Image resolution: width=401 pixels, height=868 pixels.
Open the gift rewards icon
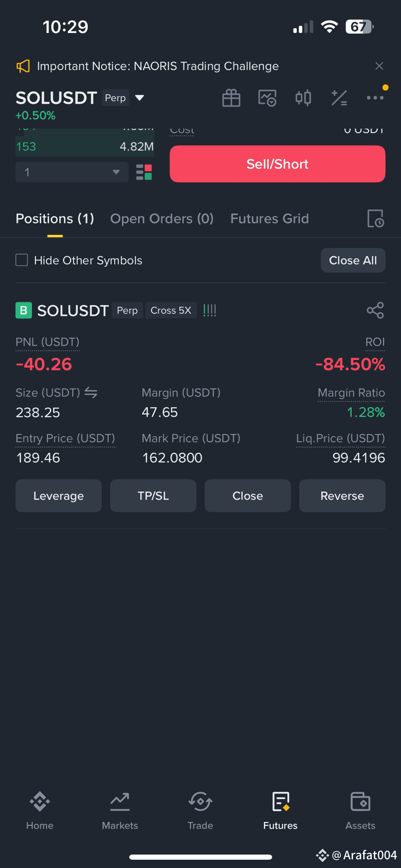(x=231, y=98)
